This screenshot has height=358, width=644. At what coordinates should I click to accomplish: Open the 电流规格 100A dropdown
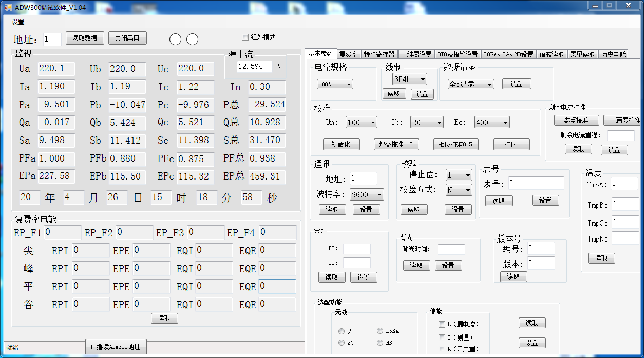[335, 84]
